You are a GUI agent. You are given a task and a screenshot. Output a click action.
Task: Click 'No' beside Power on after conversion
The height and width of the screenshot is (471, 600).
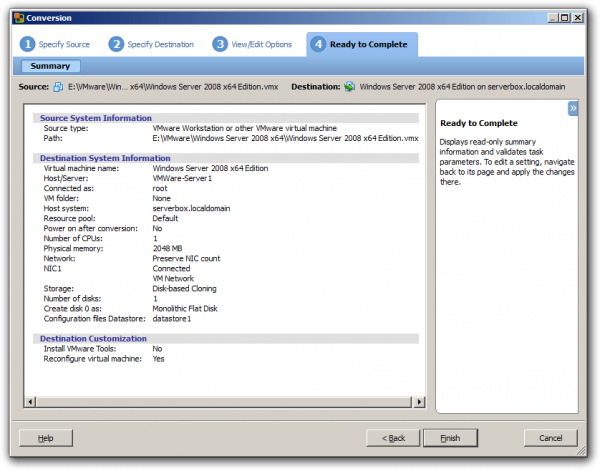pyautogui.click(x=157, y=228)
